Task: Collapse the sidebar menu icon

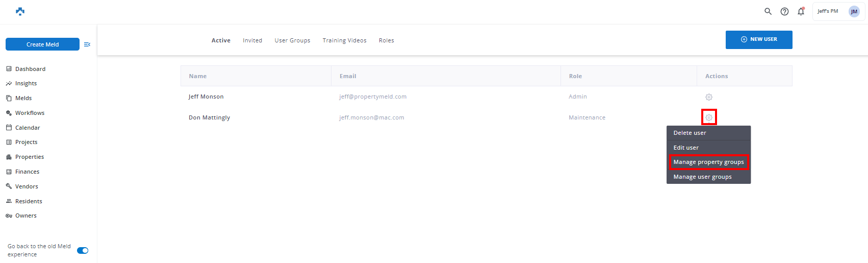Action: click(87, 44)
